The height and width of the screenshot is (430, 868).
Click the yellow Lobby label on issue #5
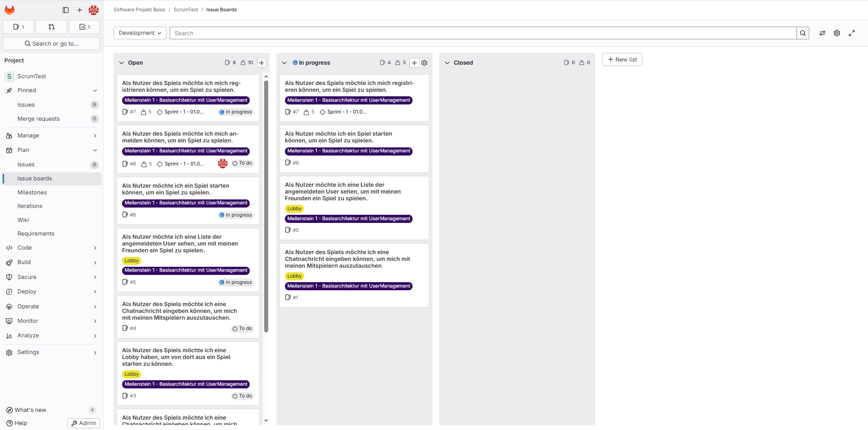132,261
